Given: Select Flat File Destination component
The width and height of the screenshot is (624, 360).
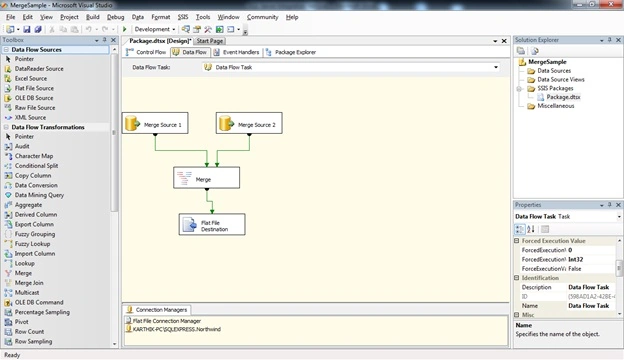Looking at the screenshot, I should click(x=212, y=224).
